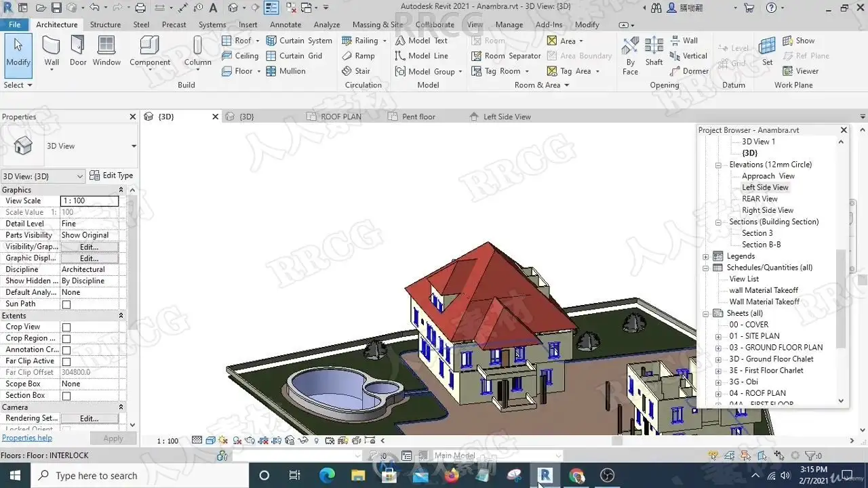Click the Windows Start button
868x488 pixels.
[x=15, y=476]
